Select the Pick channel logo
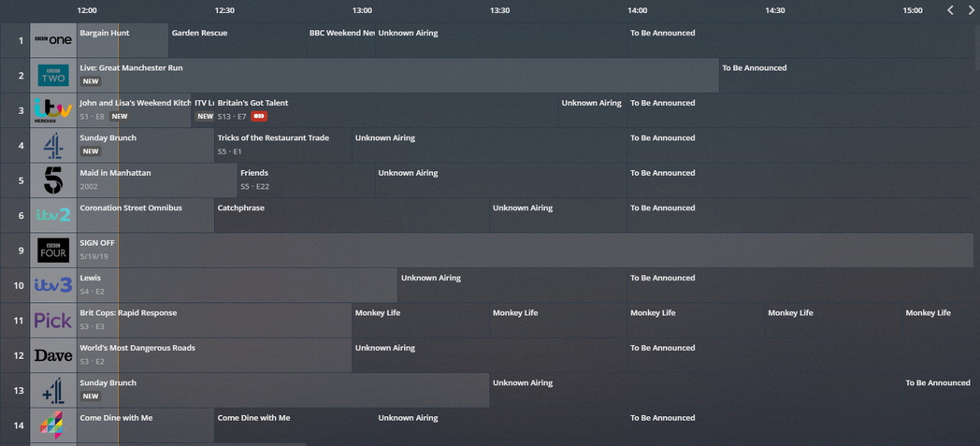The width and height of the screenshot is (980, 446). [x=53, y=321]
